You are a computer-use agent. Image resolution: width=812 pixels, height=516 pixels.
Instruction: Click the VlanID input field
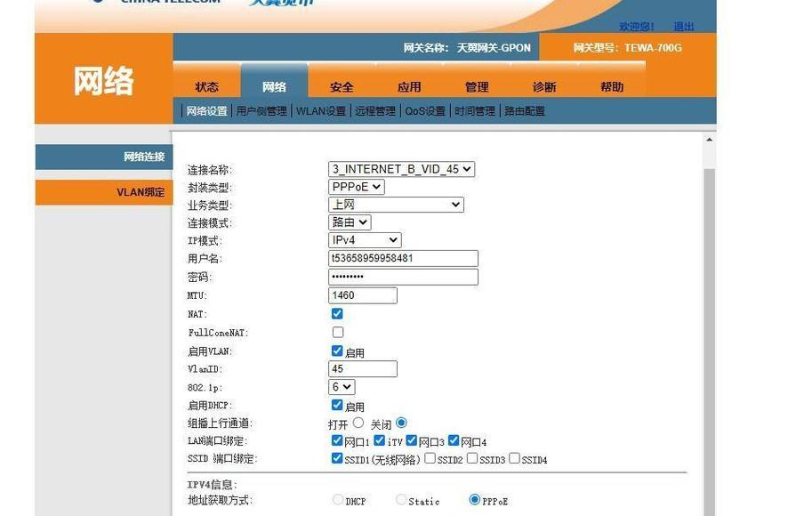tap(363, 369)
